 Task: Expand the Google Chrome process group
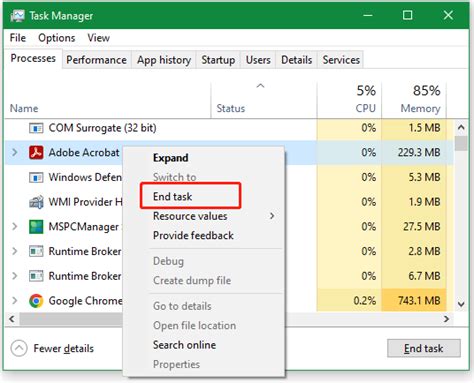(x=15, y=301)
